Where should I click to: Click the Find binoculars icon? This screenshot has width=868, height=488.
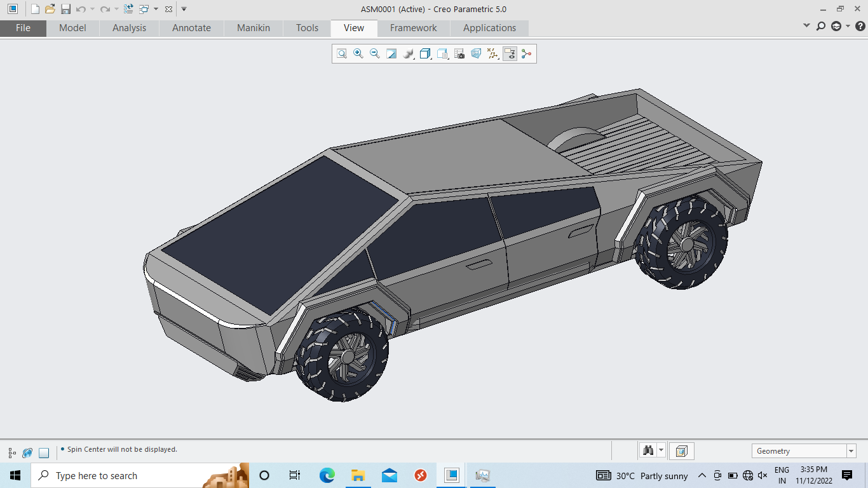click(648, 451)
